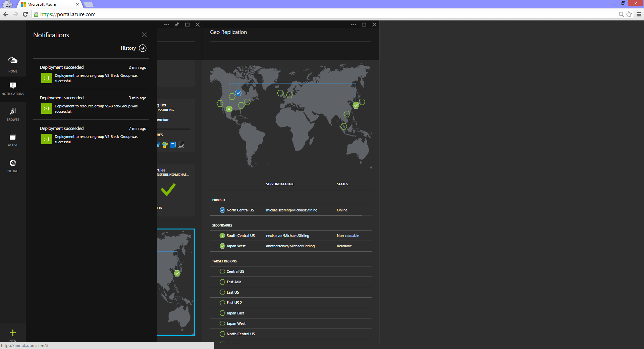Screen dimensions: 644x349
Task: Open the 3 min ago deployment notification
Action: [91, 104]
